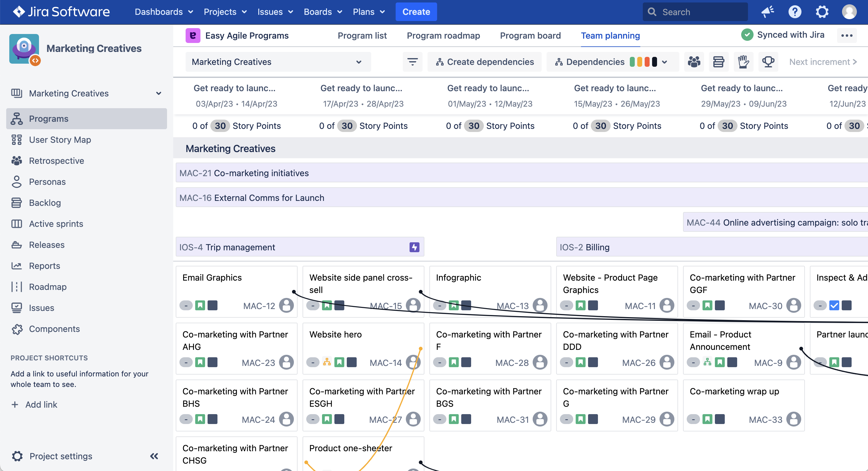Click the Create dependencies button
The height and width of the screenshot is (471, 868).
click(484, 62)
